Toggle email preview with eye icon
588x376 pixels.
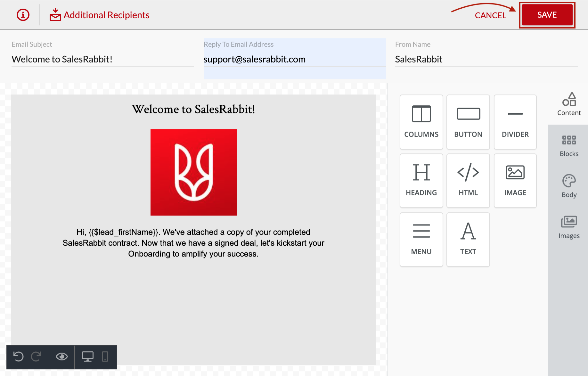point(61,356)
